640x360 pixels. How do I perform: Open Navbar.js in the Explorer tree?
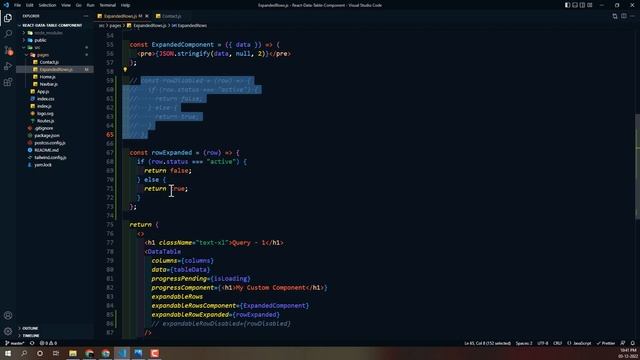[49, 84]
